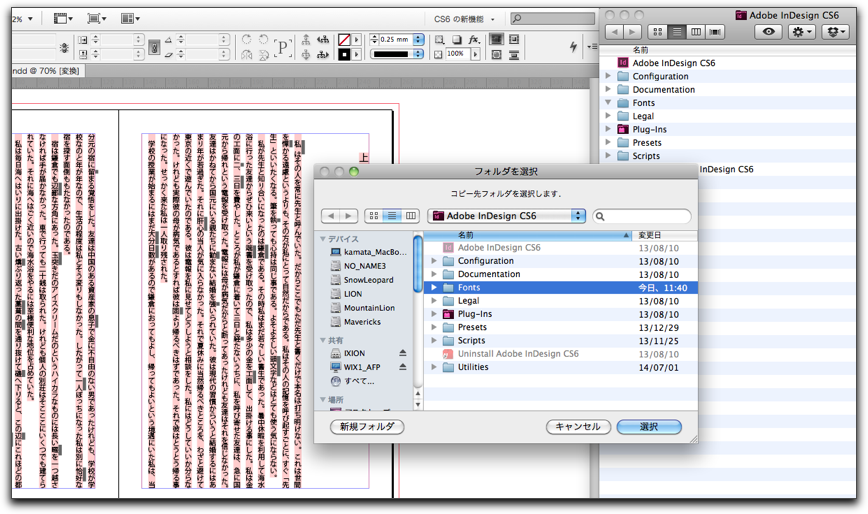
Task: Open stroke weight 0.25 mm dropdown
Action: (418, 39)
